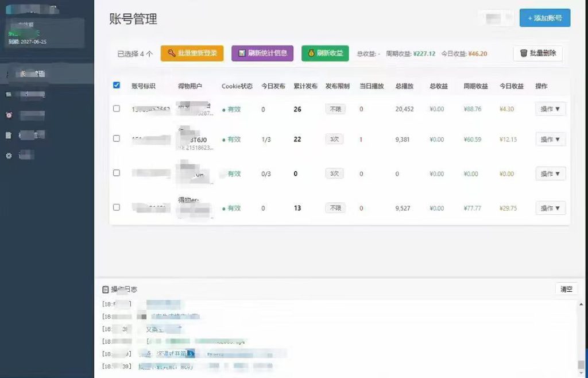588x378 pixels.
Task: Open 操作 dropdown for the ¥60.59 row
Action: tap(550, 140)
